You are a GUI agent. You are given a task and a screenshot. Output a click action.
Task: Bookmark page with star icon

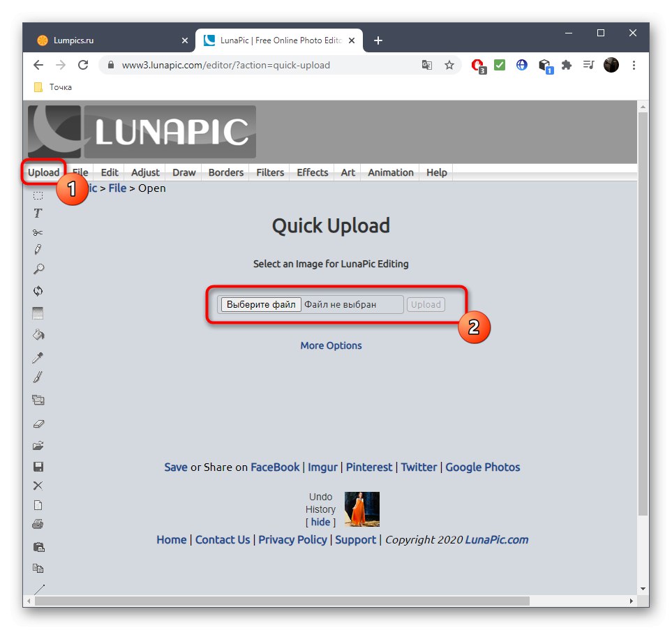coord(449,65)
